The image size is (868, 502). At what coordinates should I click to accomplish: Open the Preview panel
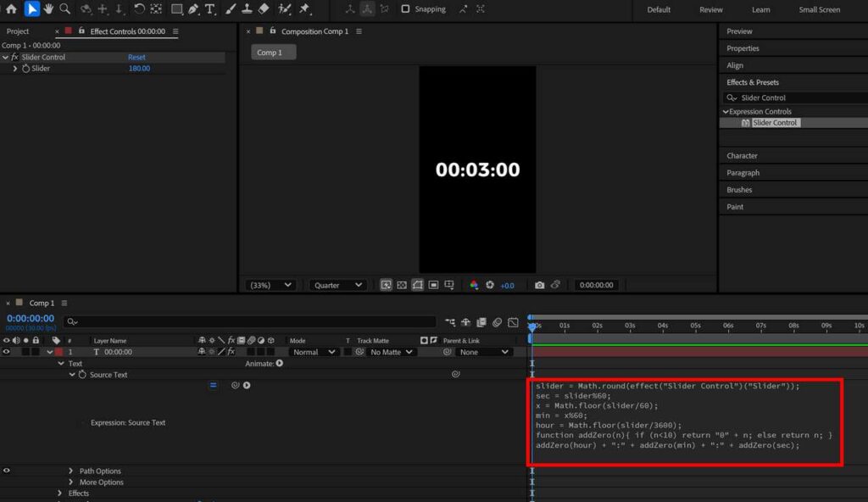[x=739, y=31]
